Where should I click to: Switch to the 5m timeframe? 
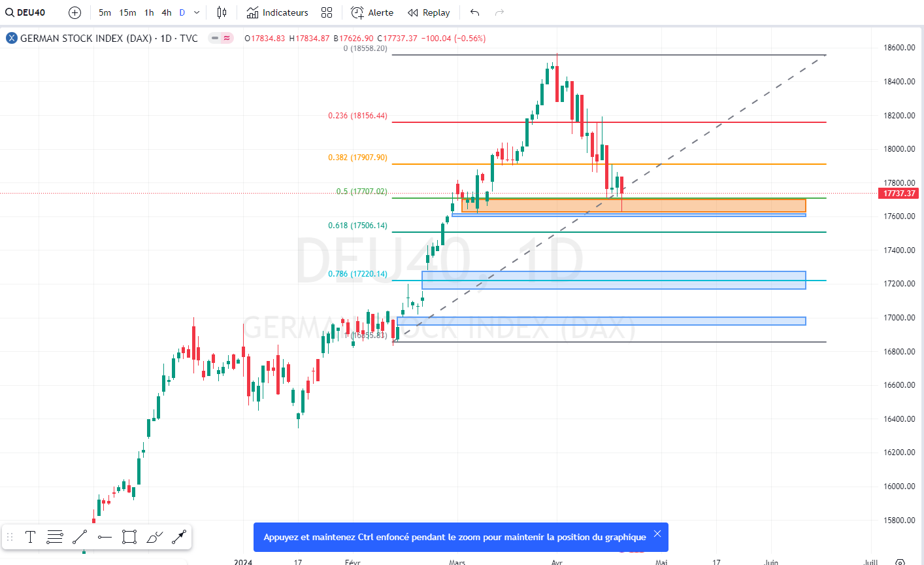pos(105,12)
